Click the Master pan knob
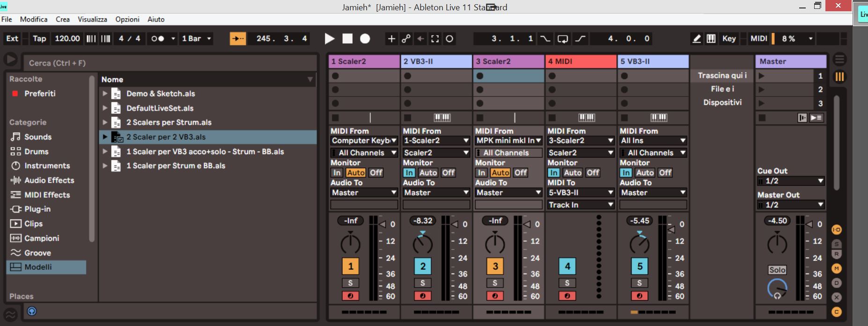Viewport: 868px width, 326px height. 777,244
